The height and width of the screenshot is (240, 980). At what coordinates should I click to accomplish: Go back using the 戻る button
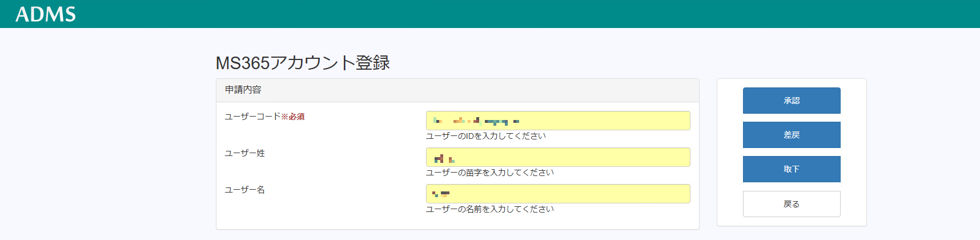[x=792, y=204]
